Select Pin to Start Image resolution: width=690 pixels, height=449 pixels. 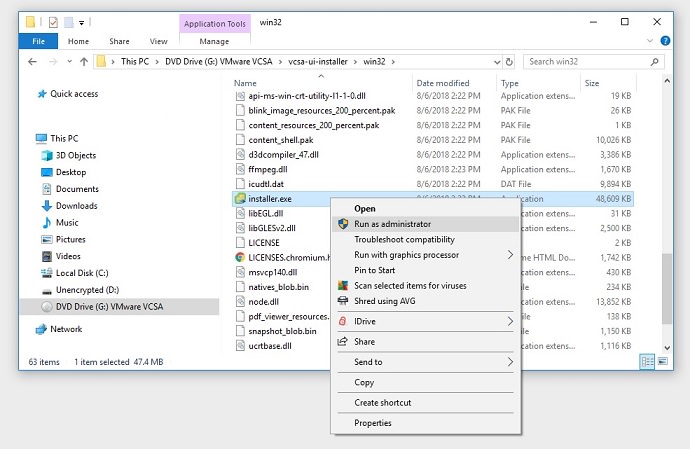pyautogui.click(x=426, y=270)
